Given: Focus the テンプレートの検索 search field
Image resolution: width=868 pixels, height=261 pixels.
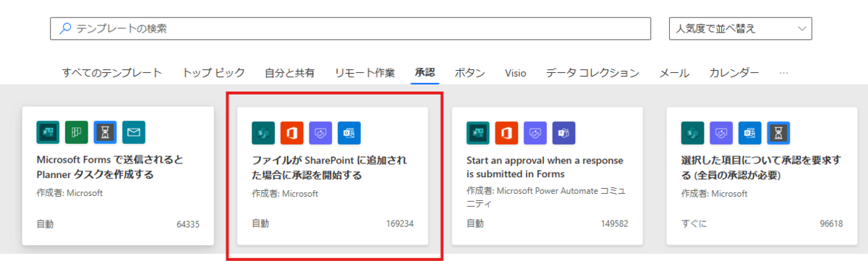Looking at the screenshot, I should tap(350, 28).
